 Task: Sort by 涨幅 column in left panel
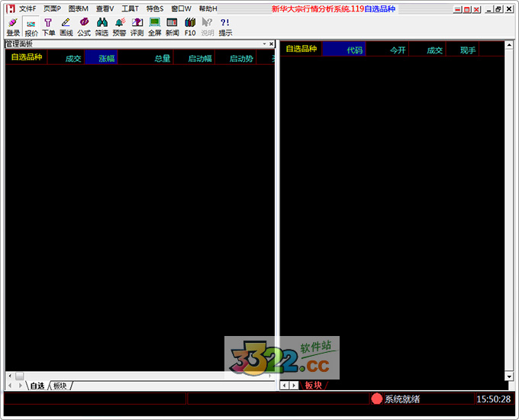(x=102, y=57)
